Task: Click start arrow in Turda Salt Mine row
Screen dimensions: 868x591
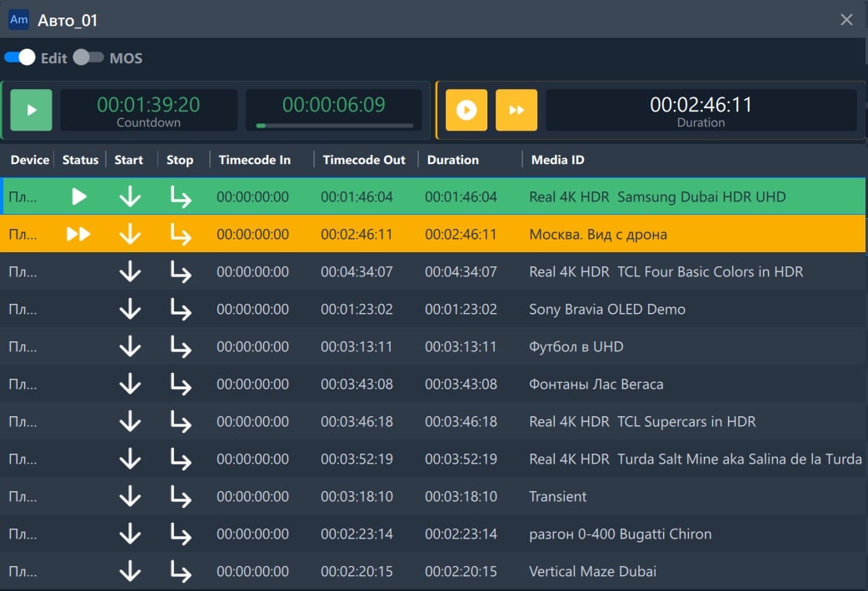Action: click(x=130, y=459)
